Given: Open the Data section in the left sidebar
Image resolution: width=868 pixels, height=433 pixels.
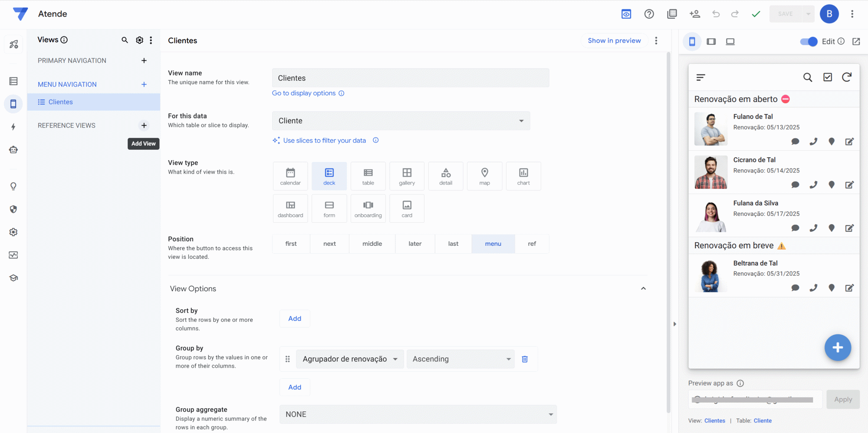Looking at the screenshot, I should [x=13, y=81].
